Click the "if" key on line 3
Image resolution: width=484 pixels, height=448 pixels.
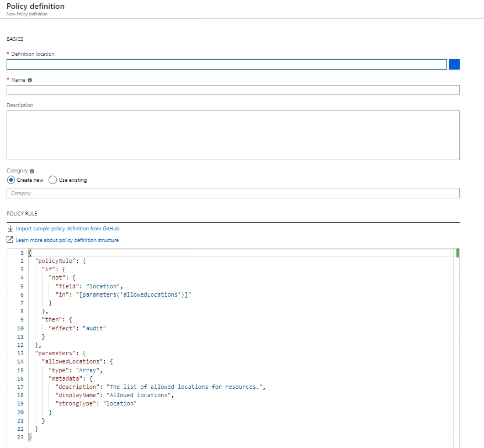tap(49, 270)
